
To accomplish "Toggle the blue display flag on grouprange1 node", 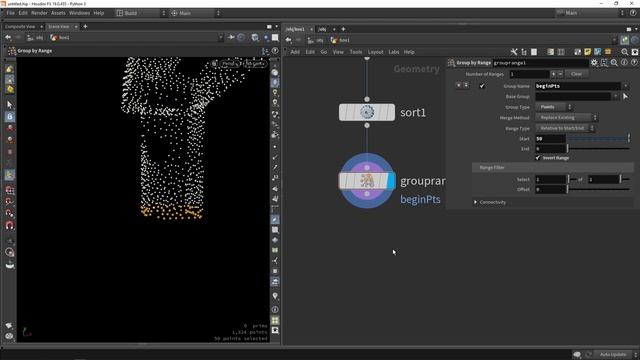I will (x=391, y=181).
